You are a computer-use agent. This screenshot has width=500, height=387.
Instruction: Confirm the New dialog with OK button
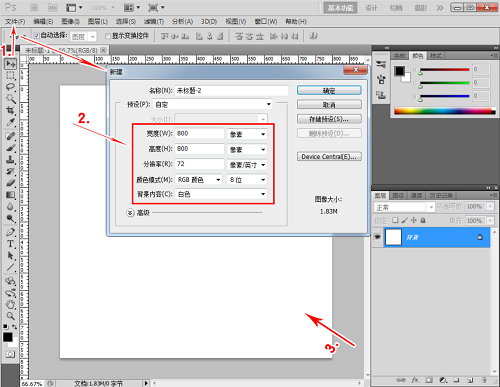(329, 90)
